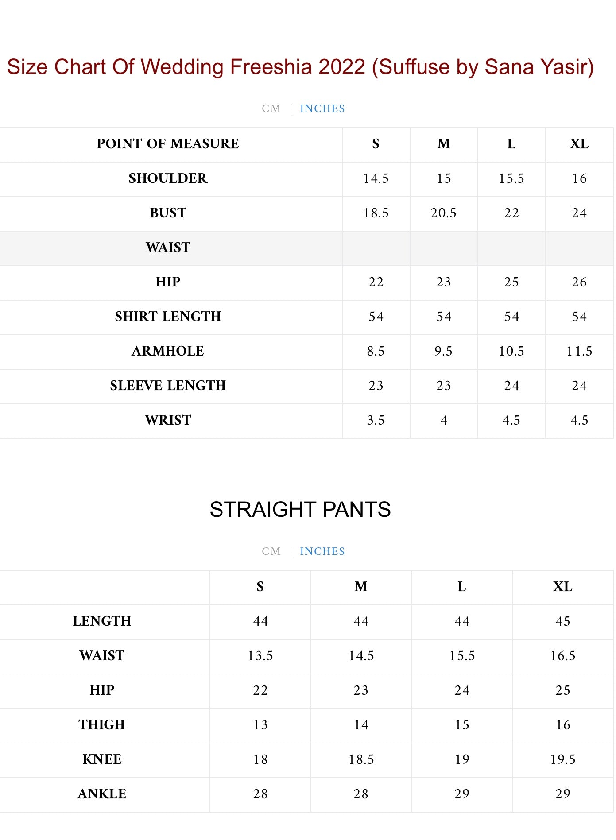Select the KNEE row label
This screenshot has height=840, width=616.
pyautogui.click(x=102, y=759)
